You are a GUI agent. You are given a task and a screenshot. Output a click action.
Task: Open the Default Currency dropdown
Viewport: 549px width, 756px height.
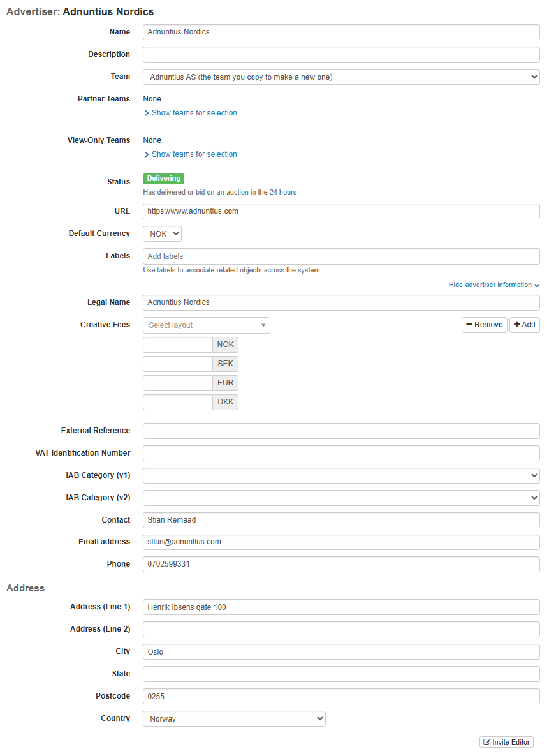[162, 234]
